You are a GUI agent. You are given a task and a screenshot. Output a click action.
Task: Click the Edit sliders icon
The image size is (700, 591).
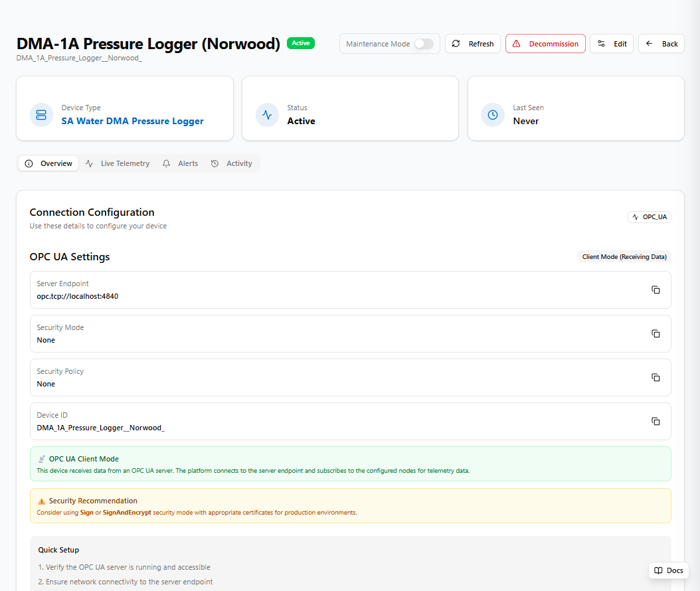point(601,44)
